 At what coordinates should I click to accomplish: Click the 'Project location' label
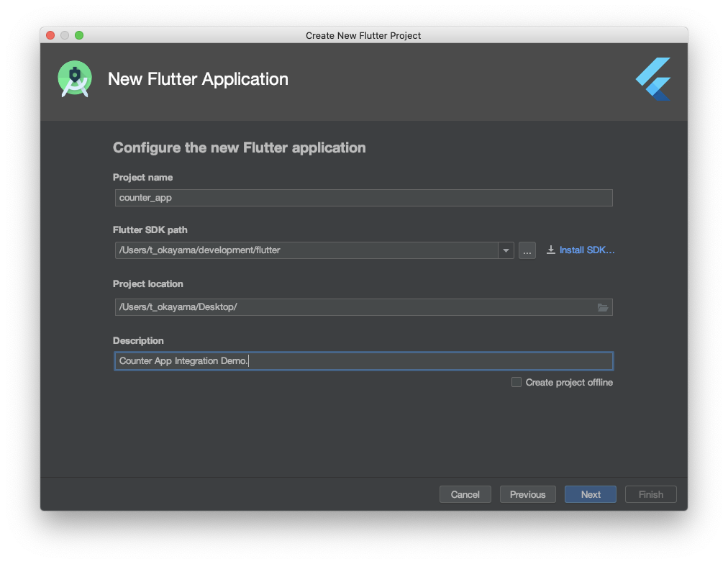tap(147, 283)
